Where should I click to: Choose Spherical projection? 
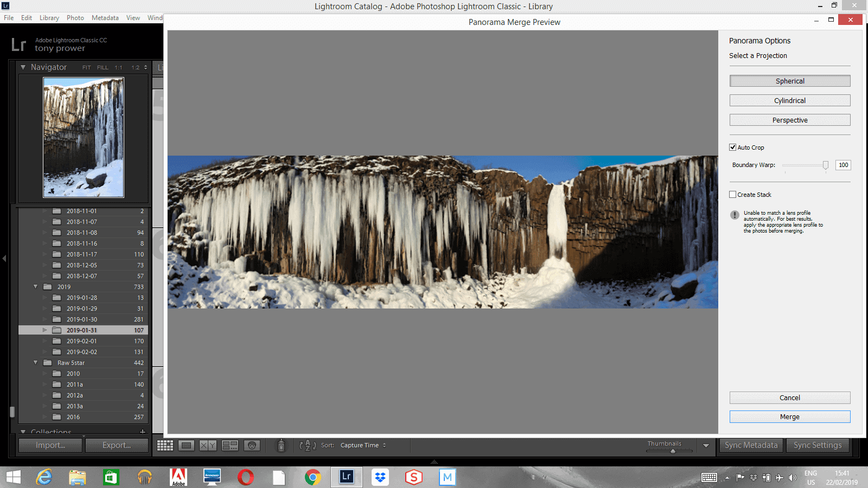pos(790,81)
